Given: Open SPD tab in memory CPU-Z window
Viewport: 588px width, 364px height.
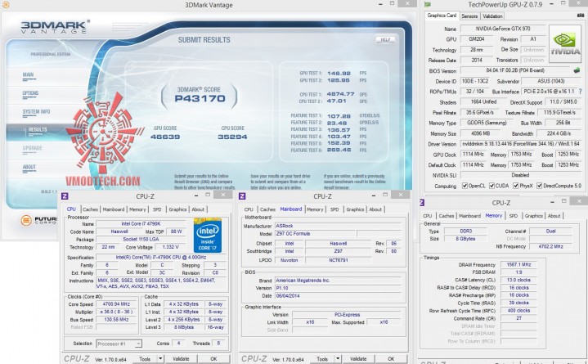Looking at the screenshot, I should [514, 216].
